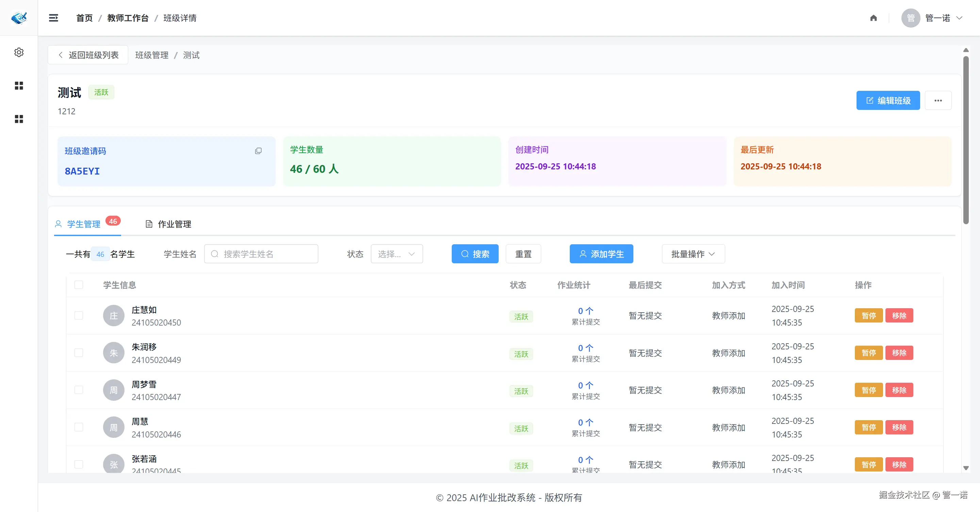Open the settings gear in the sidebar
This screenshot has width=980, height=512.
(19, 52)
